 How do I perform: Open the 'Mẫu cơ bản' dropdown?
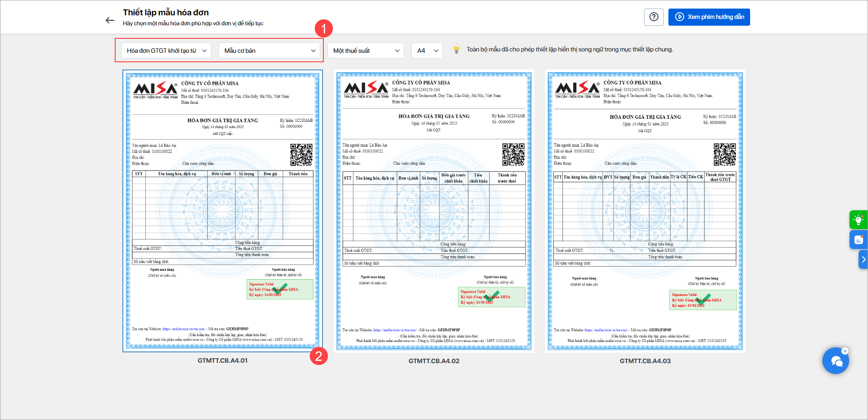[270, 51]
